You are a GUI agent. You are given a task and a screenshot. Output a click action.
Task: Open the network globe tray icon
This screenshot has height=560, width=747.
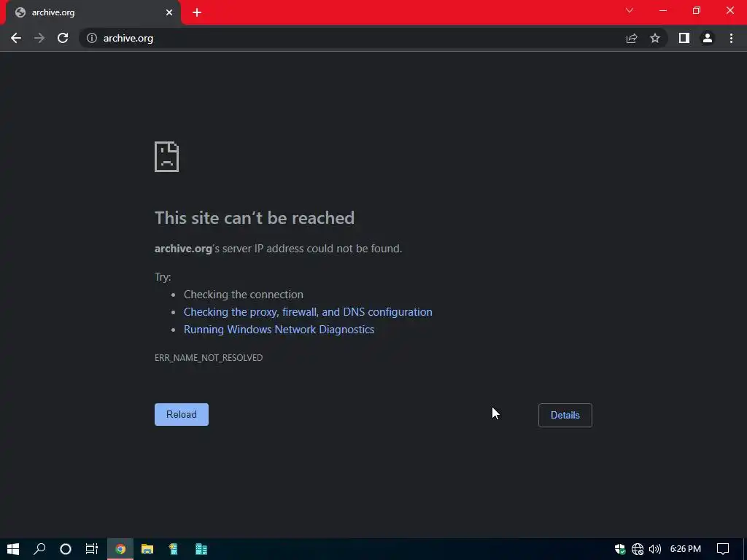pyautogui.click(x=638, y=549)
